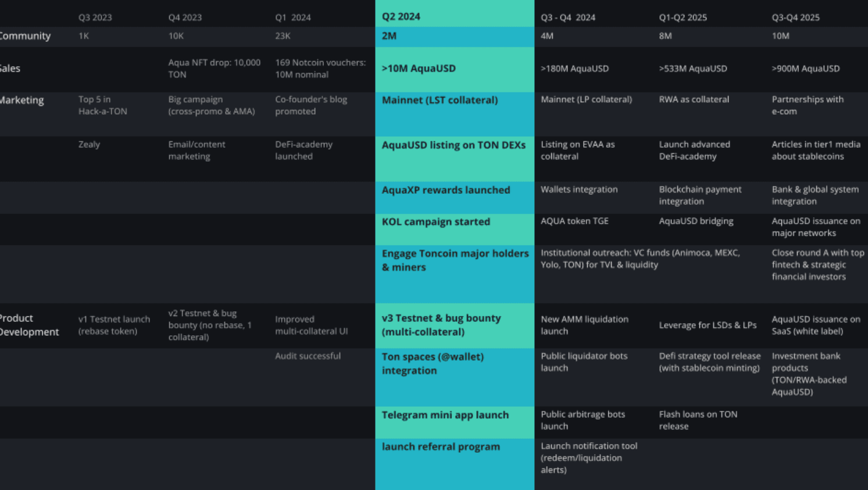Click the '>900M AquaUSD' cell

pyautogui.click(x=806, y=69)
